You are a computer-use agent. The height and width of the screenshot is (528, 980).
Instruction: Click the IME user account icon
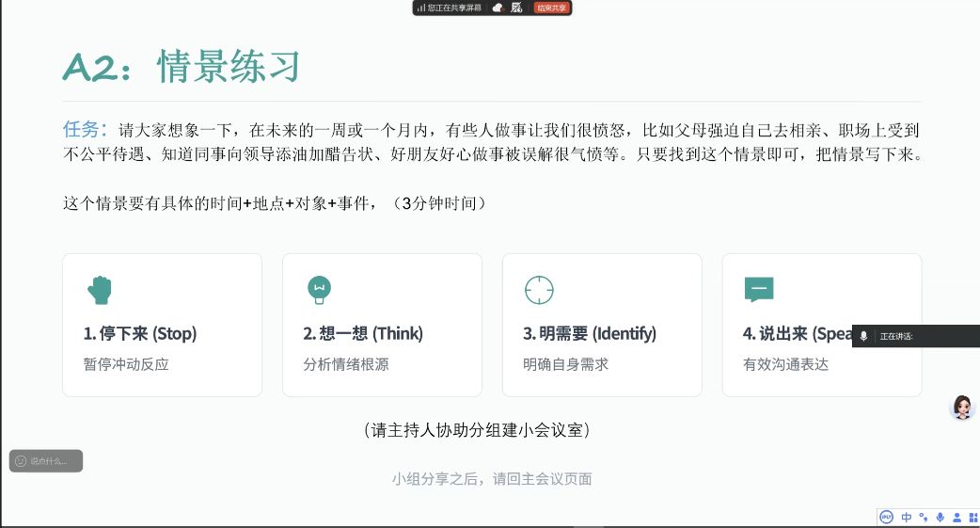tap(956, 517)
